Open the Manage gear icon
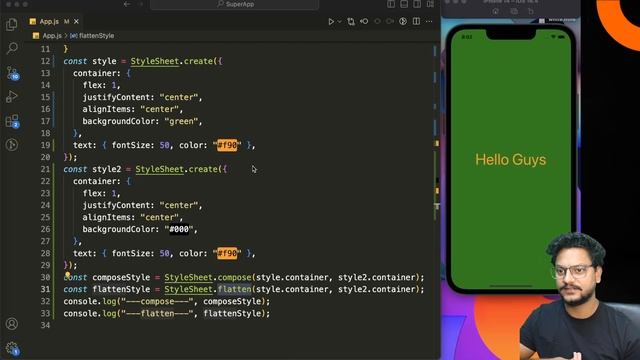640x360 pixels. coord(12,348)
